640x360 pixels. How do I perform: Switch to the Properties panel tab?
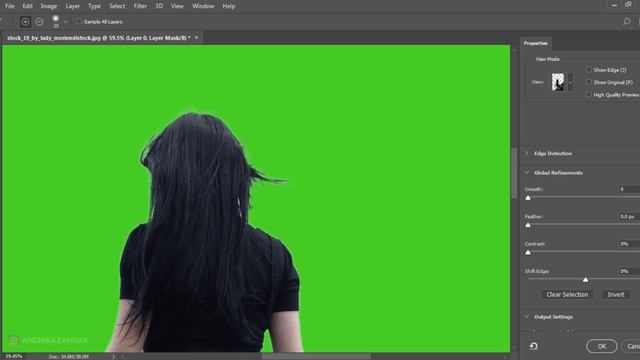(536, 43)
